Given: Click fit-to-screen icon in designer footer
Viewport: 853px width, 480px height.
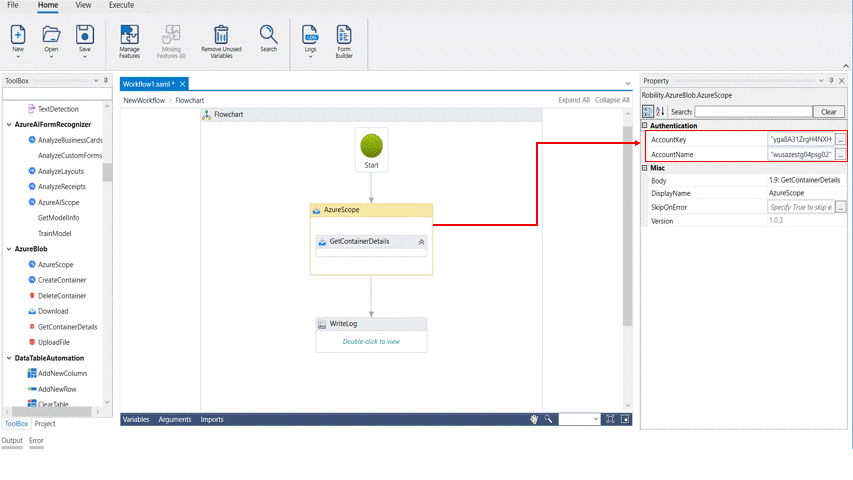Looking at the screenshot, I should click(x=611, y=420).
